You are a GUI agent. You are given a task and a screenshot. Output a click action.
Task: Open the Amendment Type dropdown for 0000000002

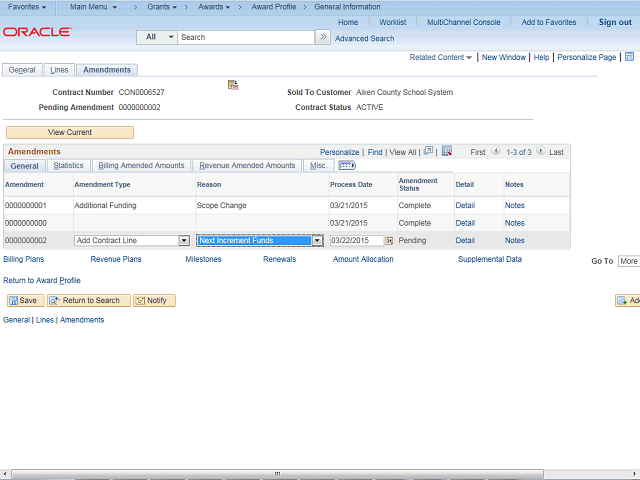coord(184,240)
